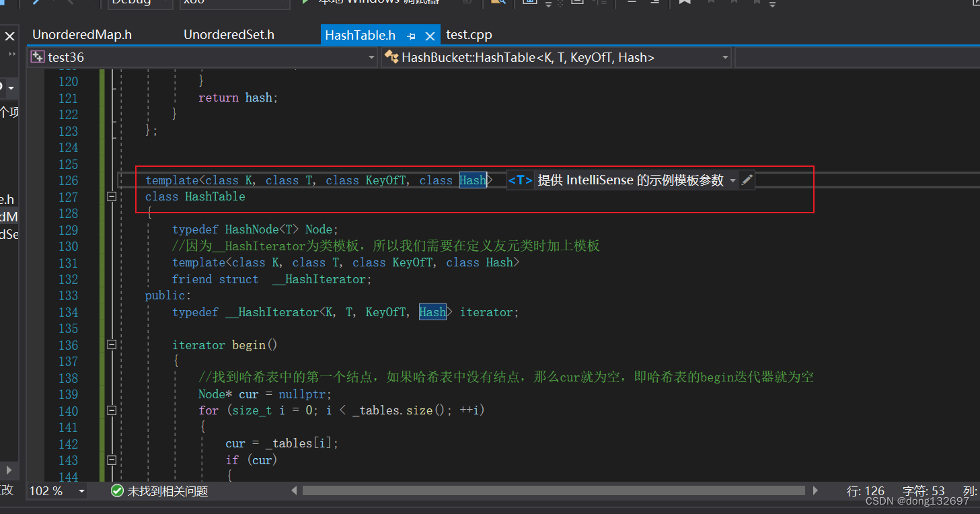Image resolution: width=980 pixels, height=514 pixels.
Task: Open the empty member navigation dropdown
Action: click(857, 58)
